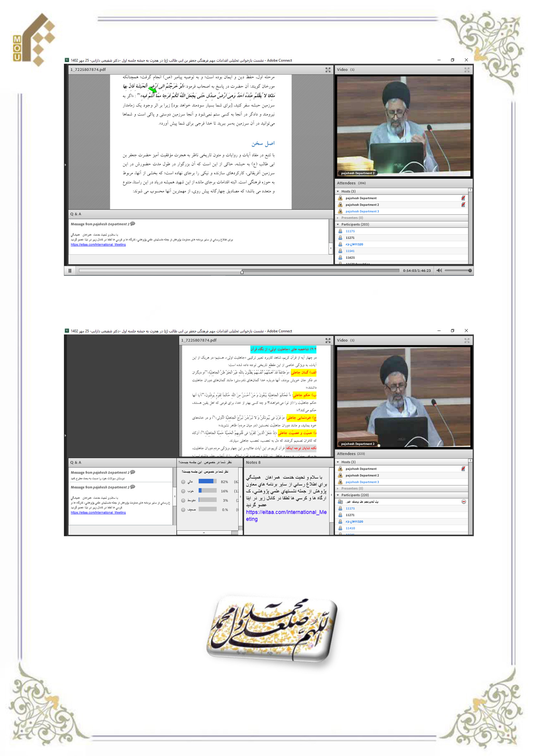Click the Notes 8 pod header
Viewport: 535px width, 756px height.
click(x=289, y=462)
